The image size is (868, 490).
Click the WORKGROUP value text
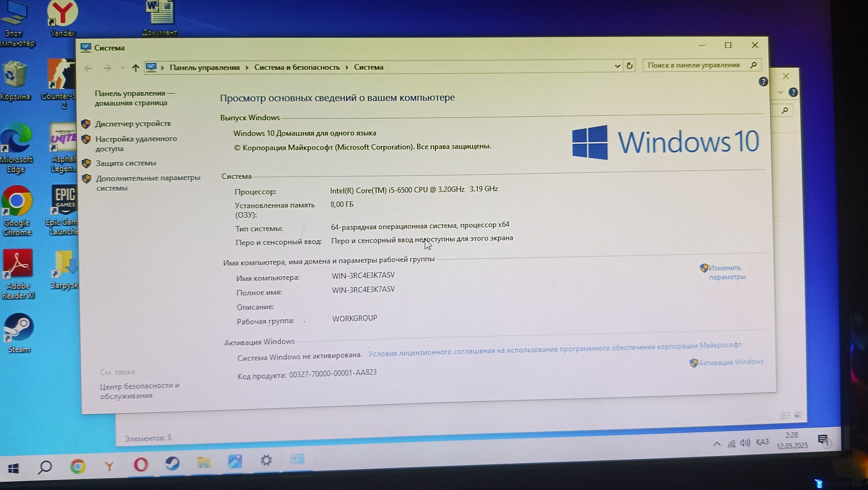coord(355,318)
